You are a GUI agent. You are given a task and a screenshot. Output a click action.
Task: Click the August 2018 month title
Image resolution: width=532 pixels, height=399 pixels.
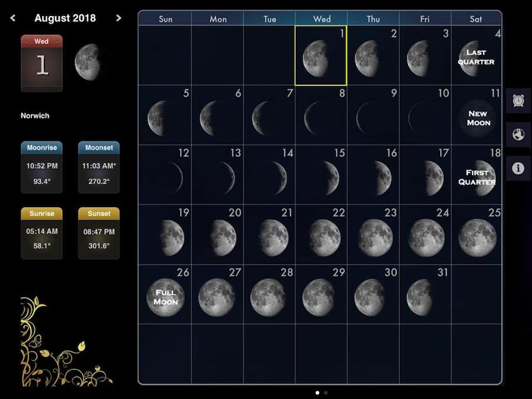(65, 18)
